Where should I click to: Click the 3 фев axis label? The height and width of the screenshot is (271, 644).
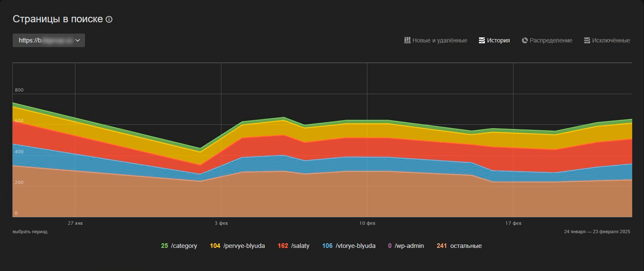click(221, 223)
